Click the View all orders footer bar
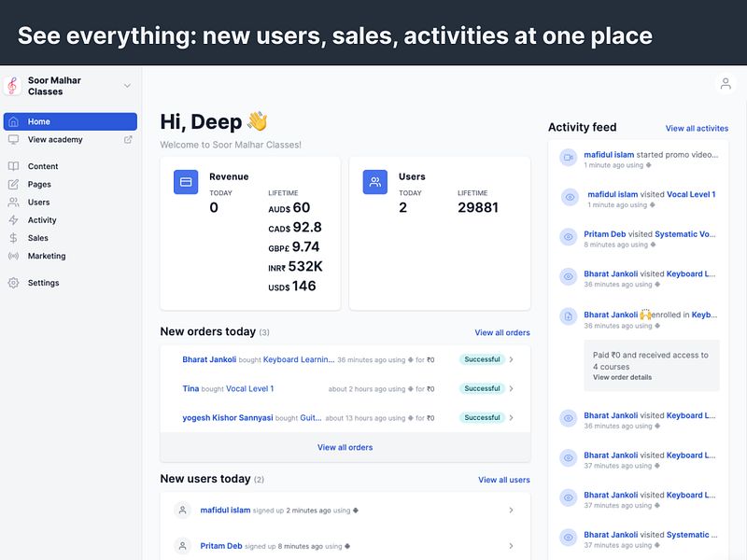This screenshot has height=560, width=747. [345, 447]
